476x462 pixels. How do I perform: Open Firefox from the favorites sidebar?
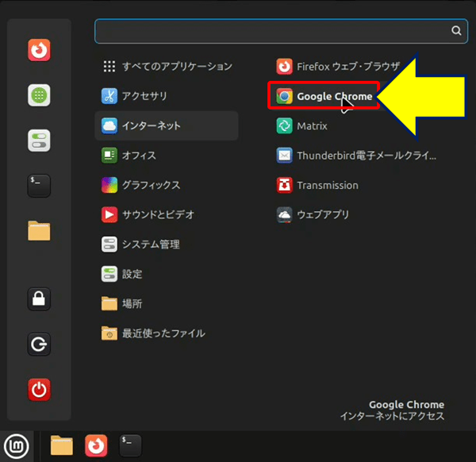pyautogui.click(x=39, y=50)
